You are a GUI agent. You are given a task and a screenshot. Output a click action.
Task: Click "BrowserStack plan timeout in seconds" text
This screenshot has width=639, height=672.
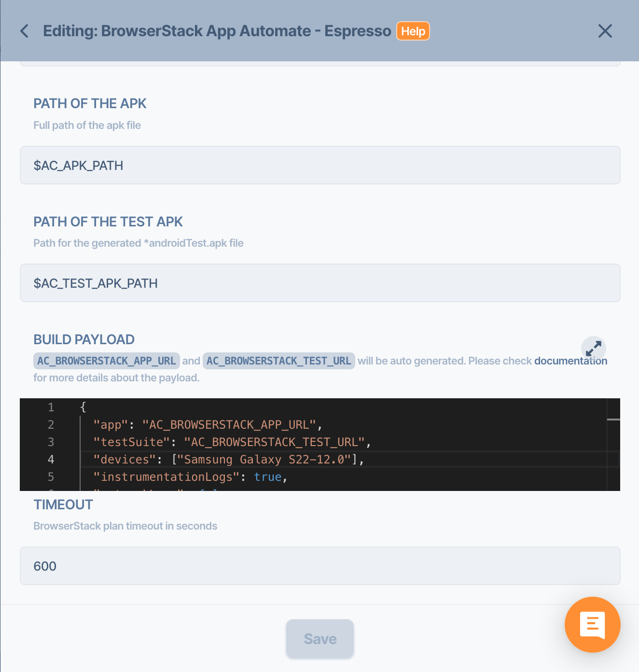pyautogui.click(x=125, y=526)
